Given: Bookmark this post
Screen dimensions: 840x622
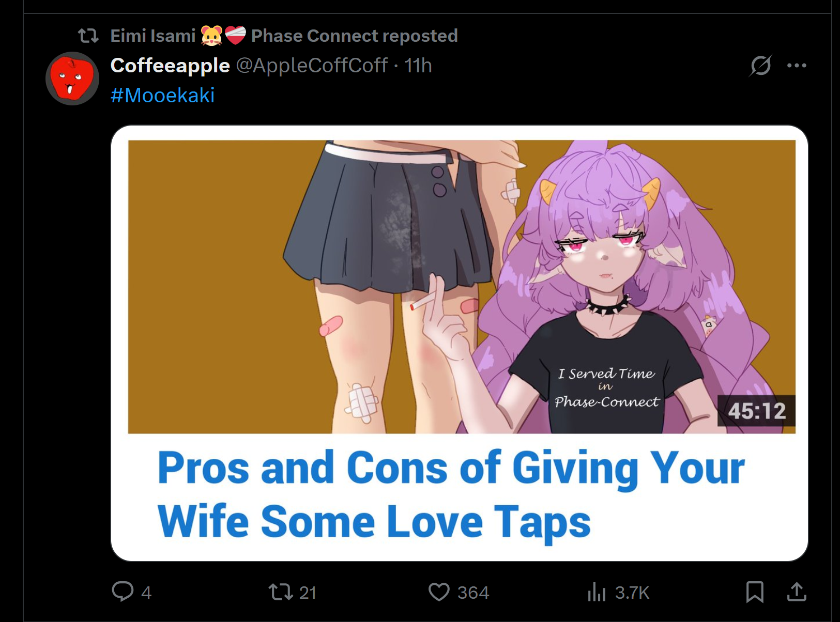Looking at the screenshot, I should pos(755,592).
